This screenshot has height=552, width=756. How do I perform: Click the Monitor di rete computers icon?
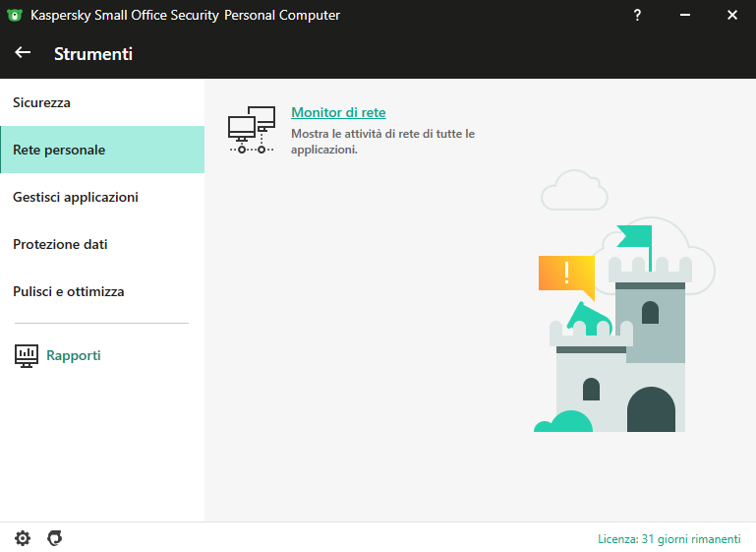click(x=252, y=130)
